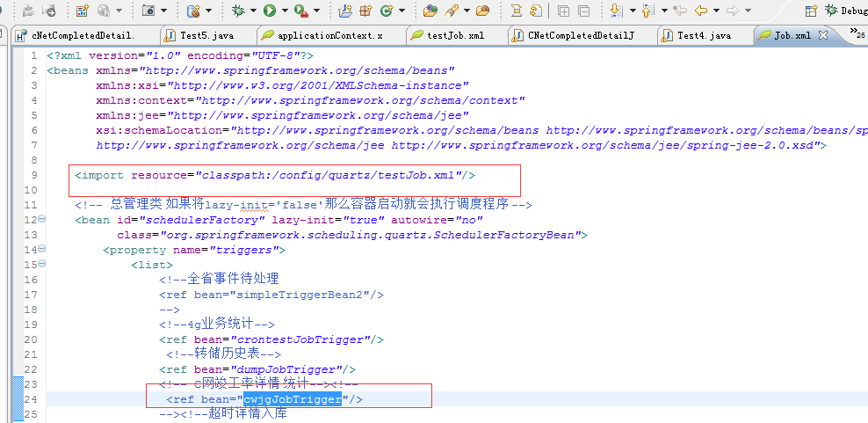
Task: Close the Job.xml editor tab
Action: (822, 35)
